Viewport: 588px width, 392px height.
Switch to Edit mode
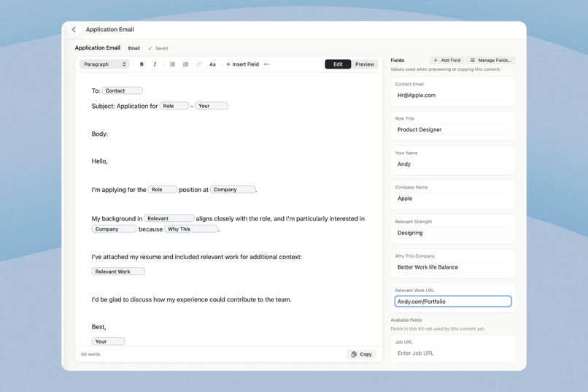pyautogui.click(x=338, y=64)
